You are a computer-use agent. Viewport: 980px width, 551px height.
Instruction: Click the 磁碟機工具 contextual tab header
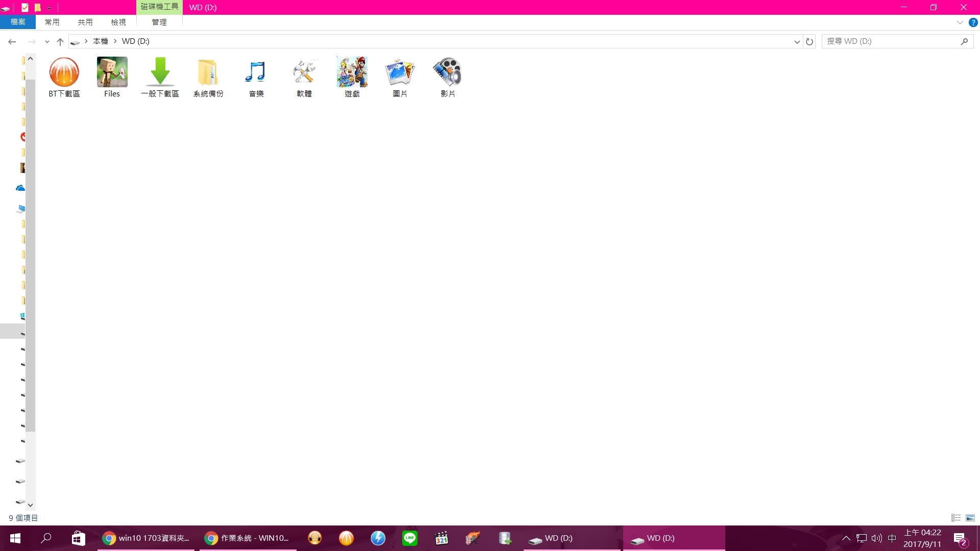(159, 7)
